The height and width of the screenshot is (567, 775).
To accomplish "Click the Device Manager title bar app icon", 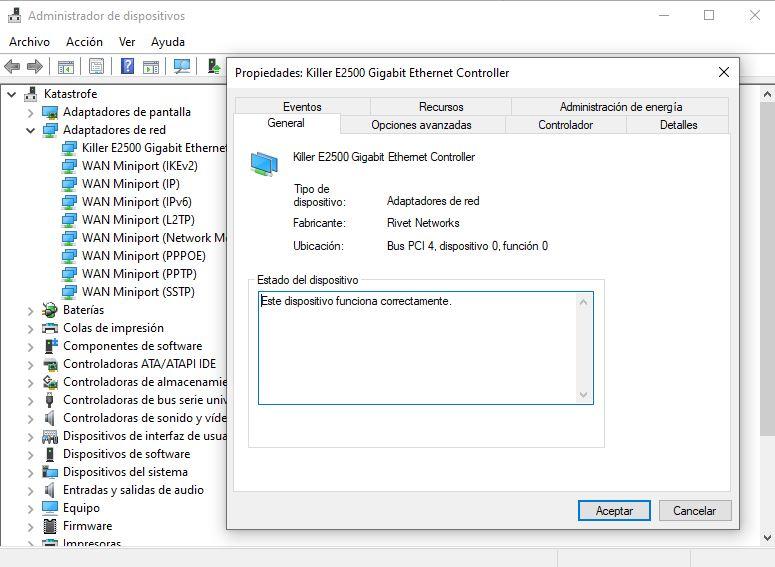I will [15, 15].
